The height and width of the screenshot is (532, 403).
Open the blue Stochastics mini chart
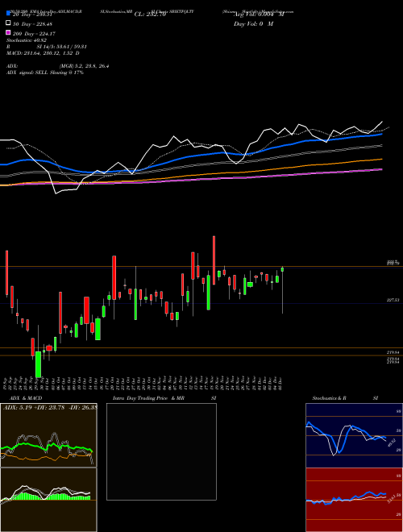tap(354, 435)
